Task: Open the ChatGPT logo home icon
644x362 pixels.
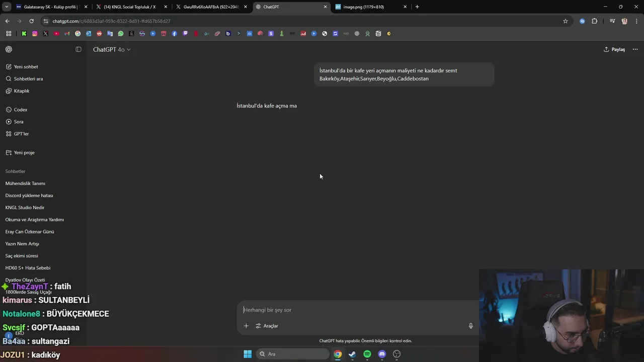Action: coord(9,49)
